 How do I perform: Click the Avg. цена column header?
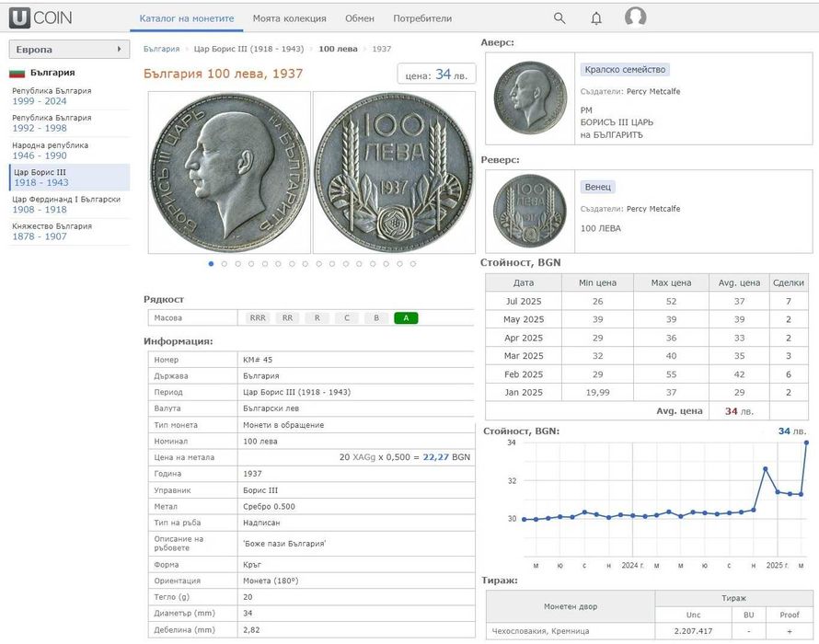point(739,282)
